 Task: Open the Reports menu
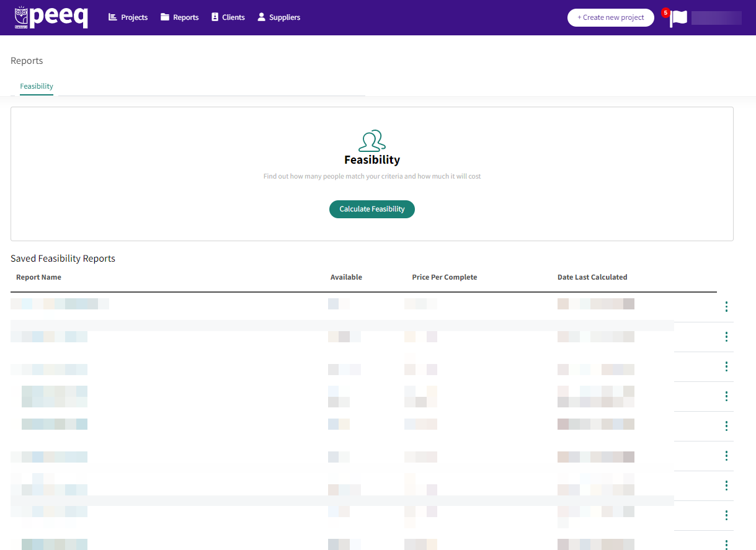(179, 17)
